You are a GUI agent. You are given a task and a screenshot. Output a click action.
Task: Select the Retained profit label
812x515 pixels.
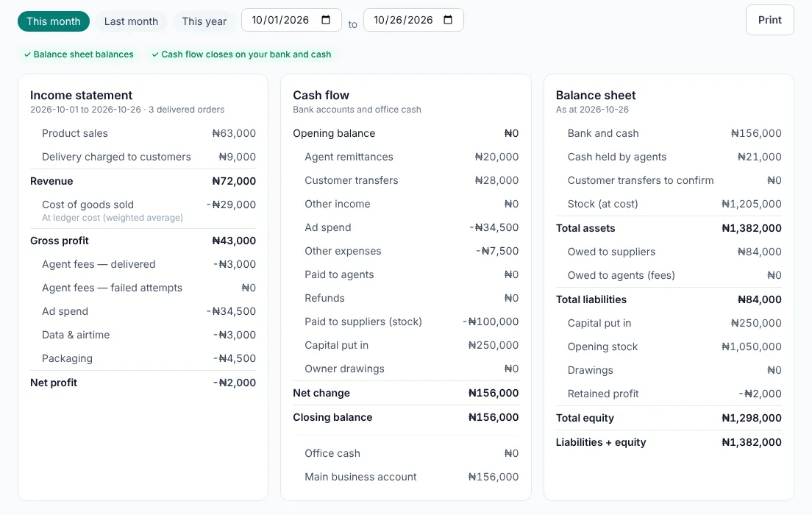pos(603,394)
